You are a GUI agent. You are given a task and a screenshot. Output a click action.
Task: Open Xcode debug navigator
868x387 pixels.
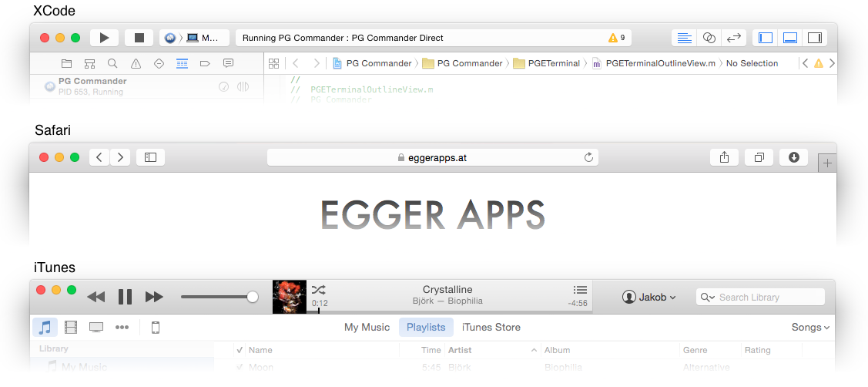pos(182,63)
